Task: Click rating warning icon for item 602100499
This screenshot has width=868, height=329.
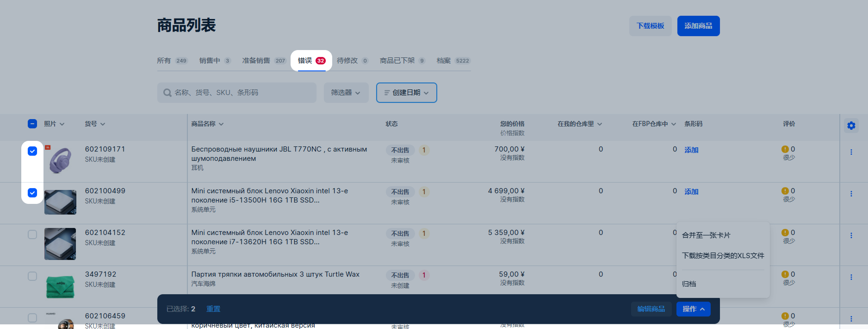Action: [x=785, y=191]
